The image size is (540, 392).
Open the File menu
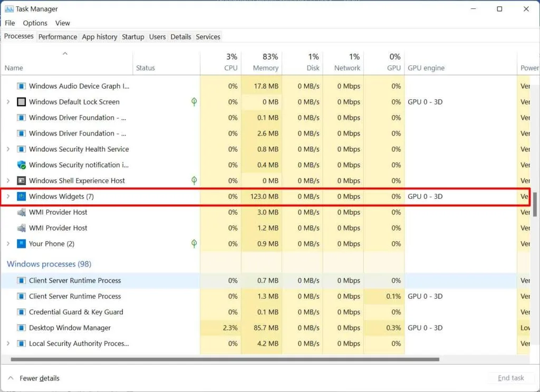pyautogui.click(x=9, y=23)
